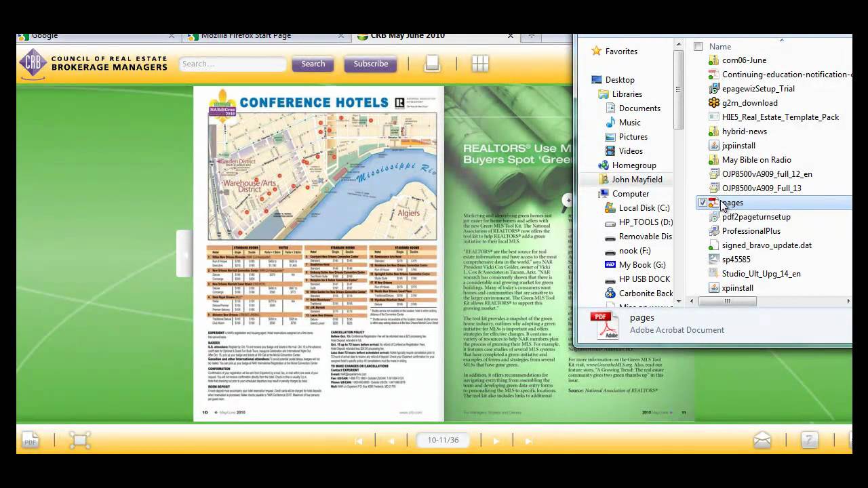Go to previous page

[x=391, y=441]
